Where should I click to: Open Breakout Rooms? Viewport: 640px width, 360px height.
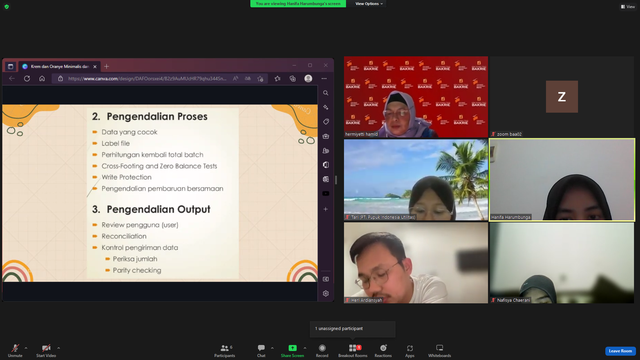point(353,350)
